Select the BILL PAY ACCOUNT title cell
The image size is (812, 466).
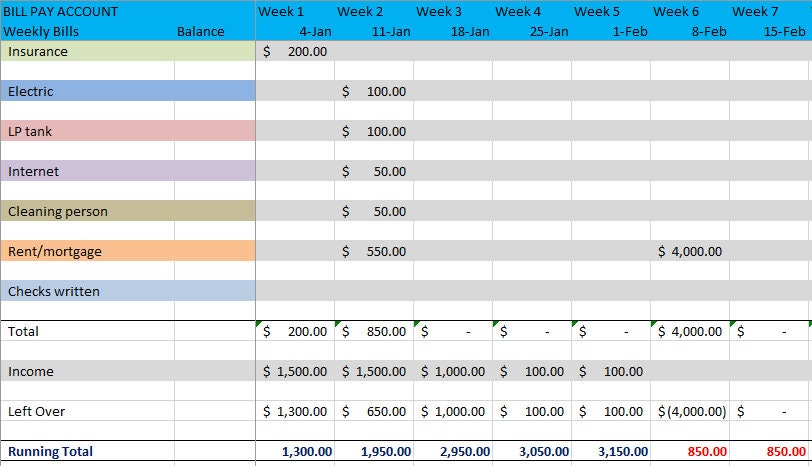point(61,11)
